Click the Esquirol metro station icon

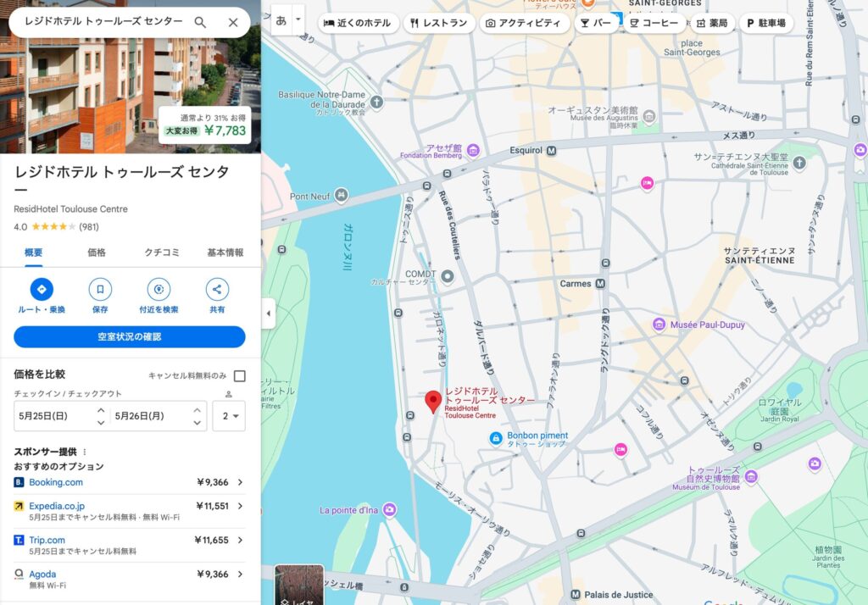551,151
